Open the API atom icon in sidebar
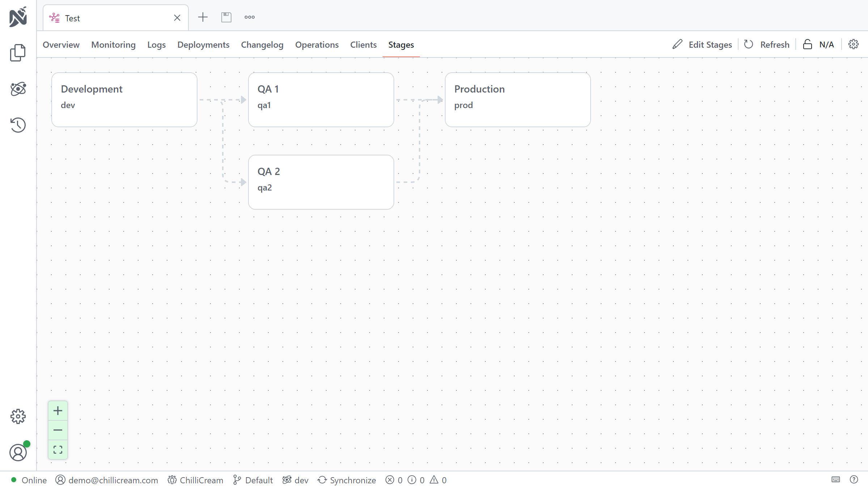 point(18,89)
